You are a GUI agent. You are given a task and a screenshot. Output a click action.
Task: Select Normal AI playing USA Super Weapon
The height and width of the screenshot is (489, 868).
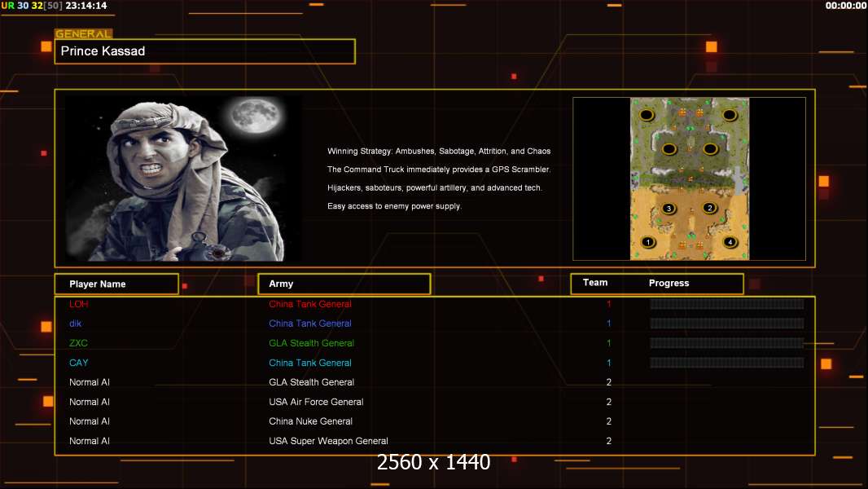(x=90, y=441)
